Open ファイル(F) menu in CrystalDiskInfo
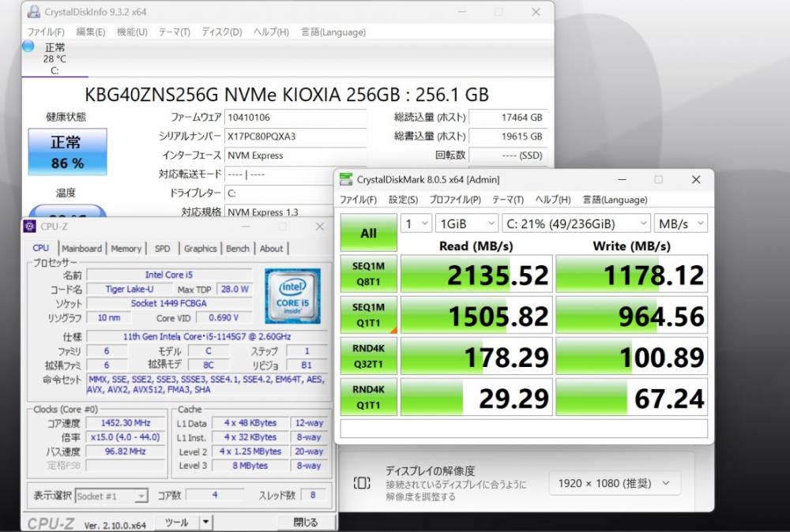790x532 pixels. click(x=46, y=32)
